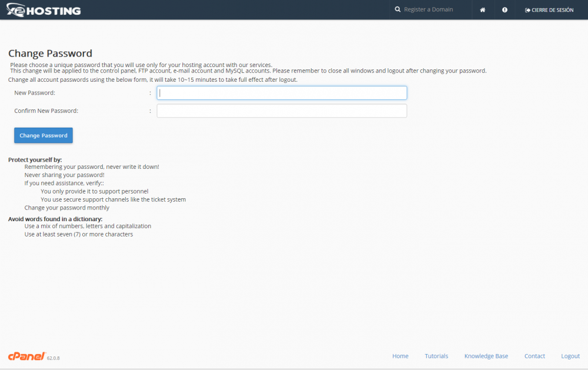Click the 'New Password:' label
588x370 pixels.
(35, 93)
